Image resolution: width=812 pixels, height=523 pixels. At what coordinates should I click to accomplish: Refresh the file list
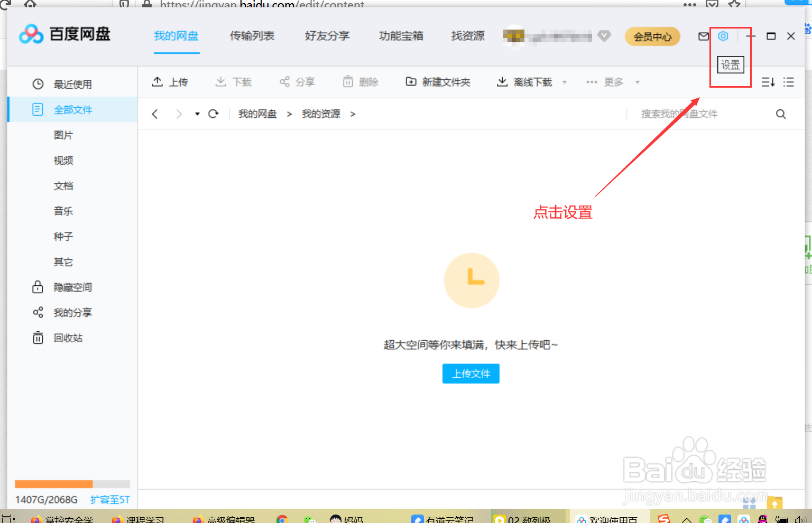tap(214, 114)
